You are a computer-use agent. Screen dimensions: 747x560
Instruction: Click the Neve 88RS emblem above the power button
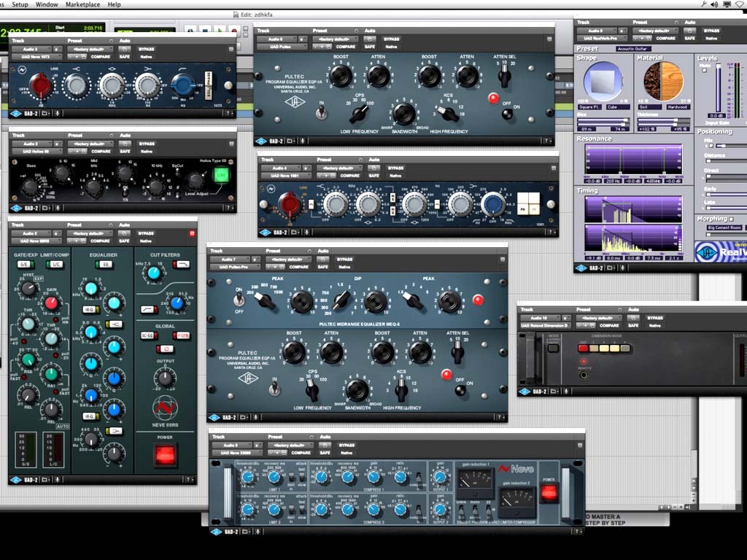pyautogui.click(x=165, y=408)
